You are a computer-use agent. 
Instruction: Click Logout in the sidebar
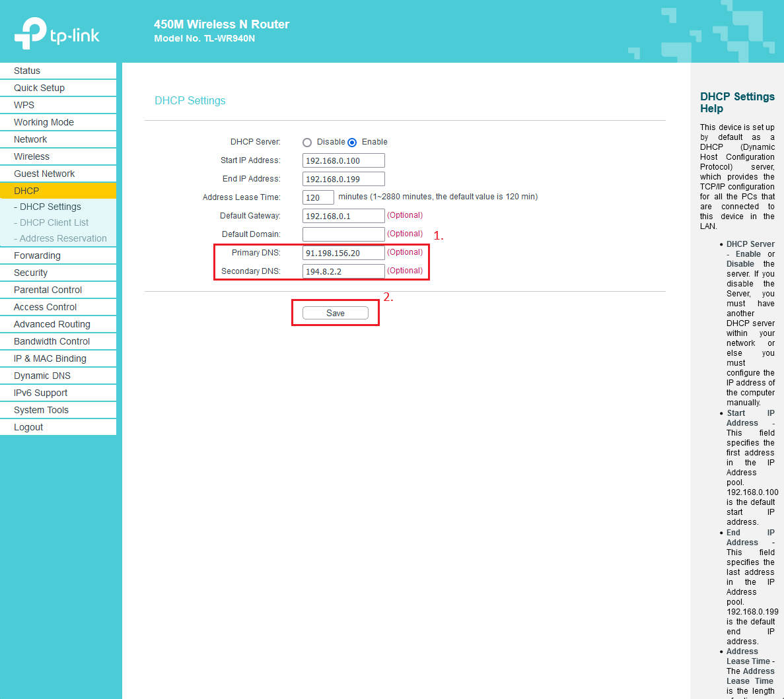[28, 427]
